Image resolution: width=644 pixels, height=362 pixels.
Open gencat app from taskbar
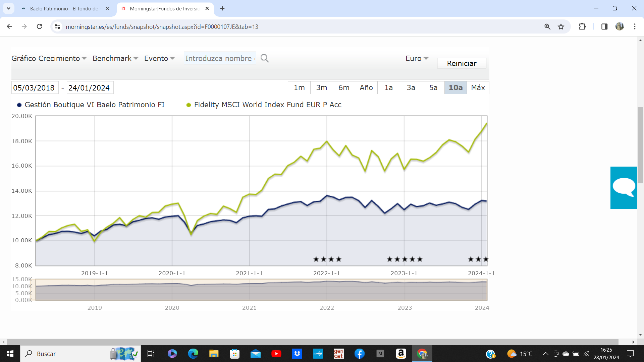pyautogui.click(x=339, y=354)
